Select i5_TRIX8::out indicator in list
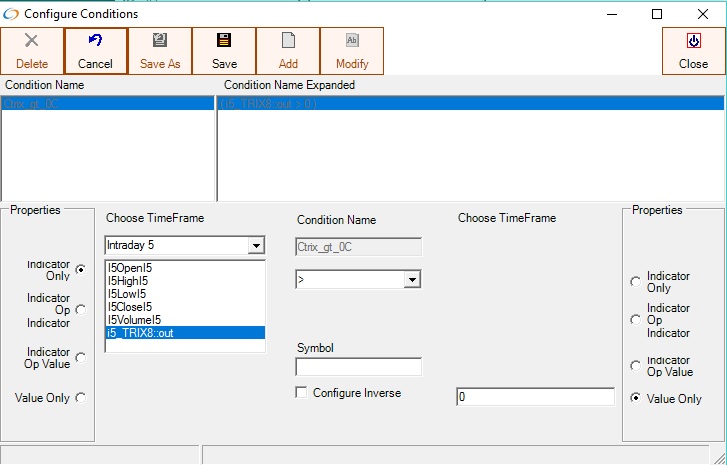Image resolution: width=727 pixels, height=465 pixels. pos(184,333)
